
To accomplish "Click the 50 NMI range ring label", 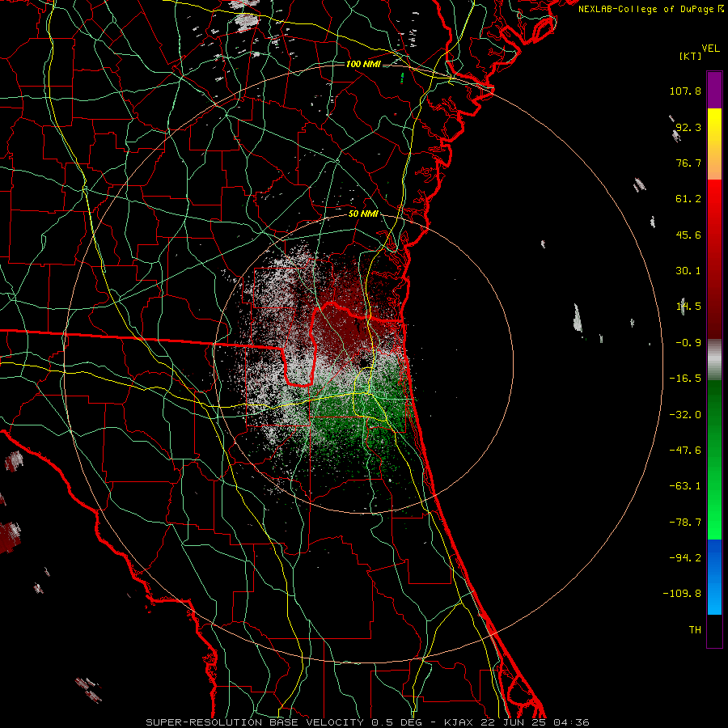I will [x=363, y=214].
